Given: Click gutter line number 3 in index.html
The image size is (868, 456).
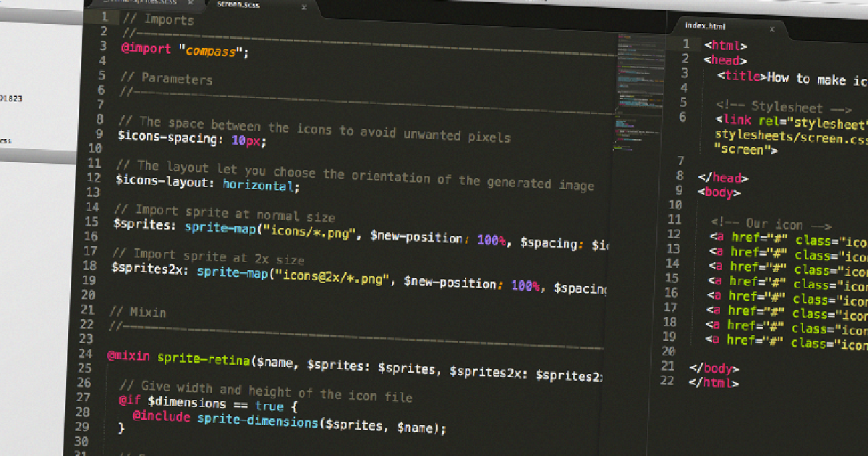Looking at the screenshot, I should tap(684, 74).
